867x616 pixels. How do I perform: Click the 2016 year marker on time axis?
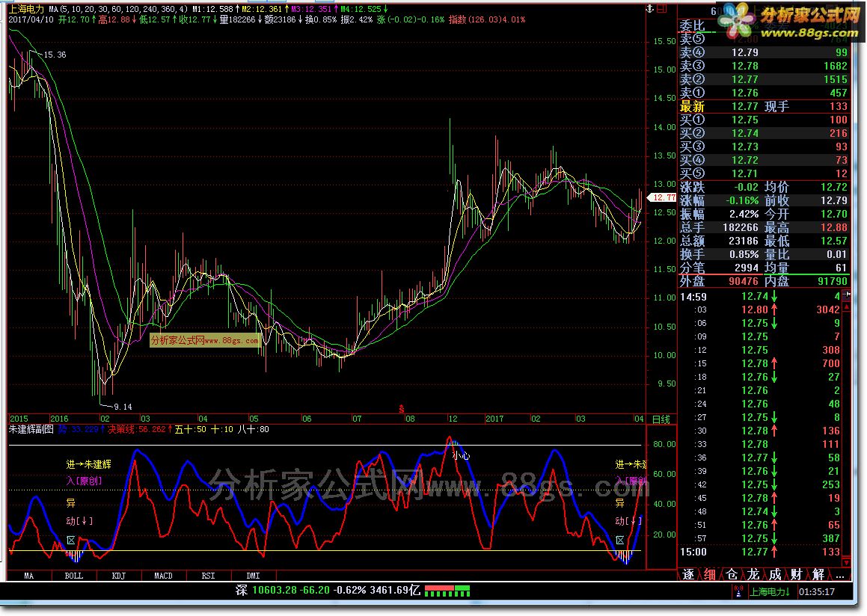[59, 419]
